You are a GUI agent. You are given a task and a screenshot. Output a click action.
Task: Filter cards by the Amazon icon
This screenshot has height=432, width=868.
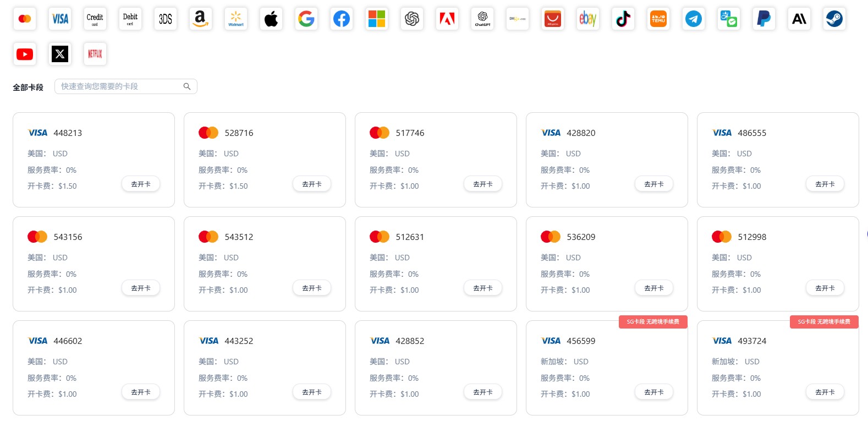click(201, 19)
